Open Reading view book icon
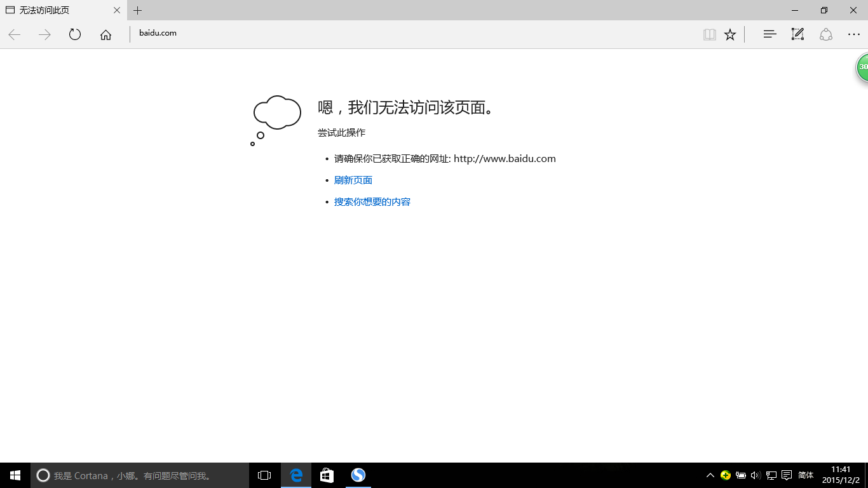Screen dimensions: 868x488 click(710, 35)
